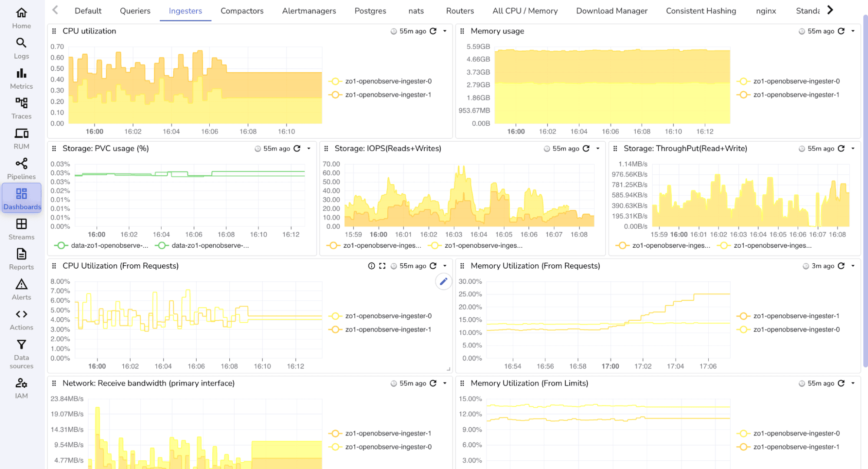Refresh the Memory usage panel
This screenshot has width=868, height=469.
(841, 31)
